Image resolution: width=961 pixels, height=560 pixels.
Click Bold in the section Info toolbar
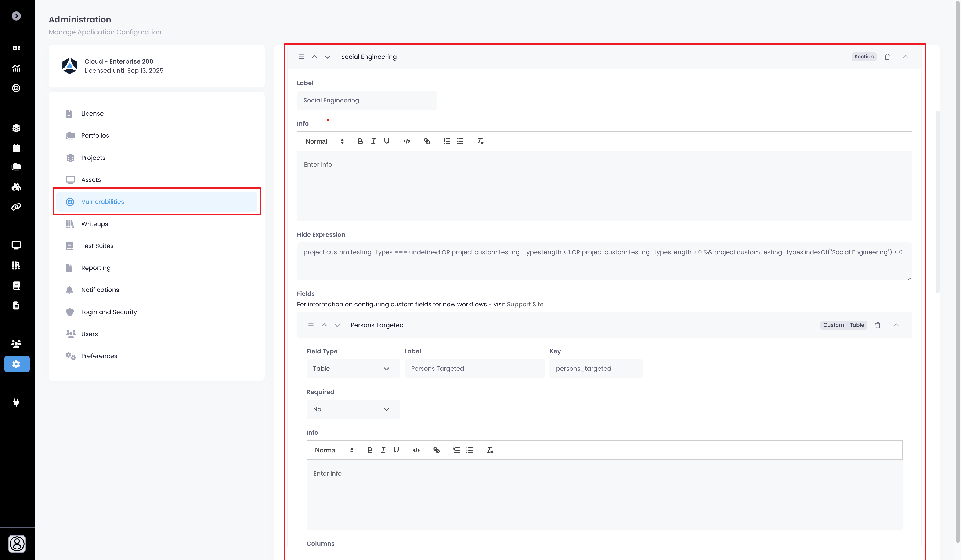coord(360,141)
